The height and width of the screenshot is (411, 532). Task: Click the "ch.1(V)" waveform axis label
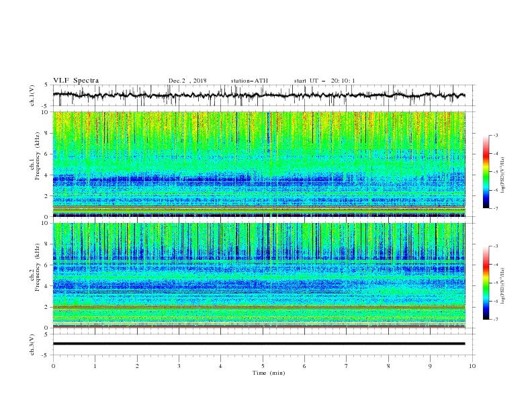[x=32, y=95]
